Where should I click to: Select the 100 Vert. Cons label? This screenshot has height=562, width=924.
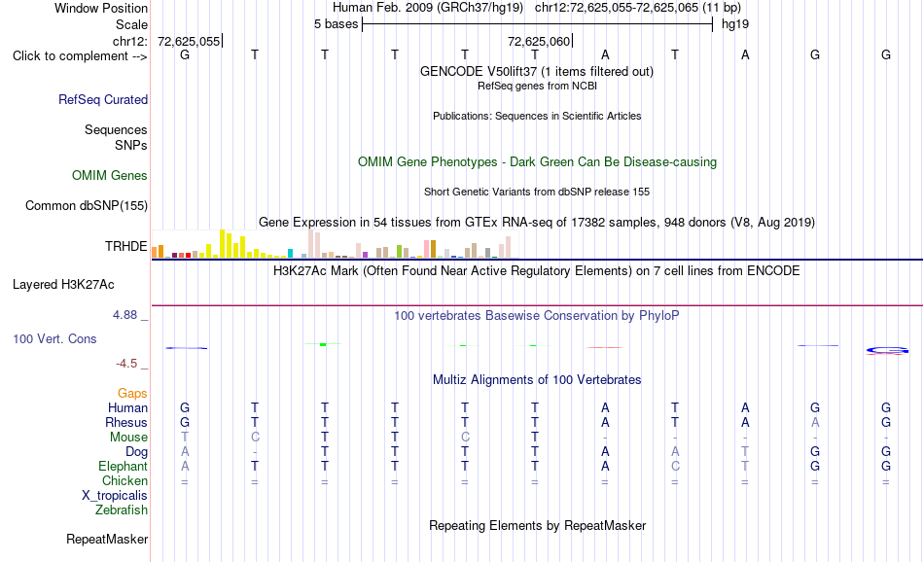click(x=54, y=338)
